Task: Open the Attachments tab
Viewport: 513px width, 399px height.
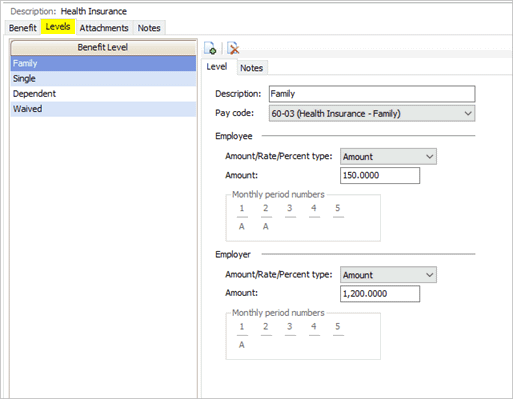Action: click(x=104, y=28)
